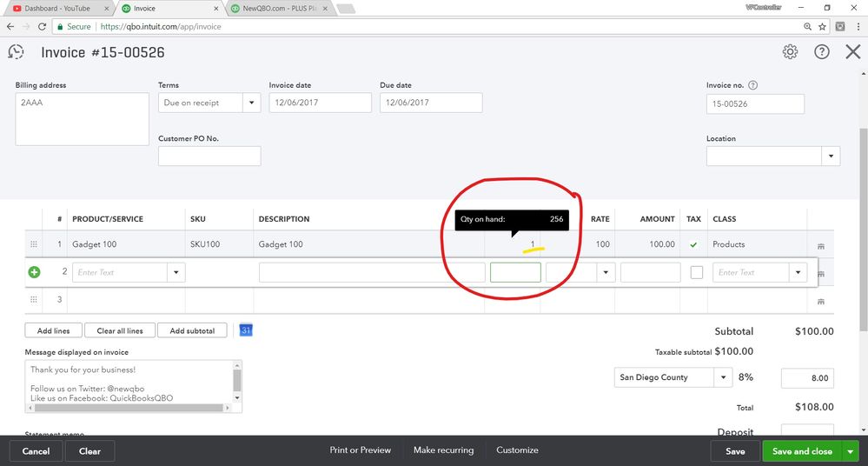Click the Deposit amount field
Image resolution: width=868 pixels, height=466 pixels.
pos(807,430)
